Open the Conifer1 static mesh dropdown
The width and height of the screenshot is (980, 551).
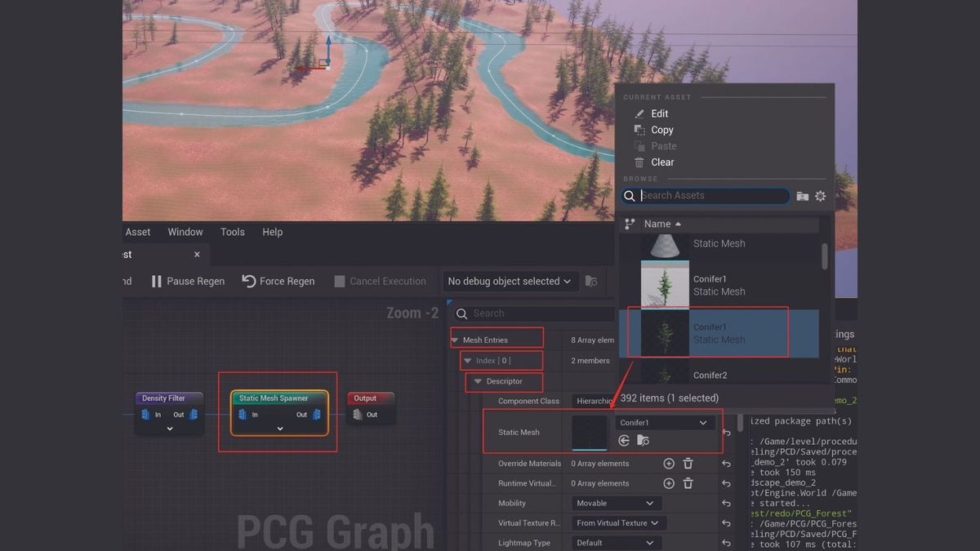point(666,423)
